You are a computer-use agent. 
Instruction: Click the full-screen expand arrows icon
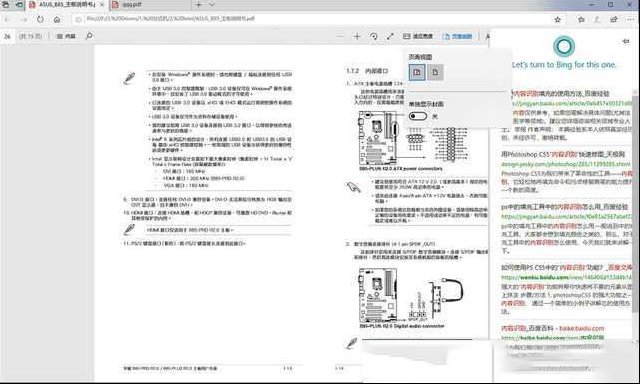coord(390,36)
